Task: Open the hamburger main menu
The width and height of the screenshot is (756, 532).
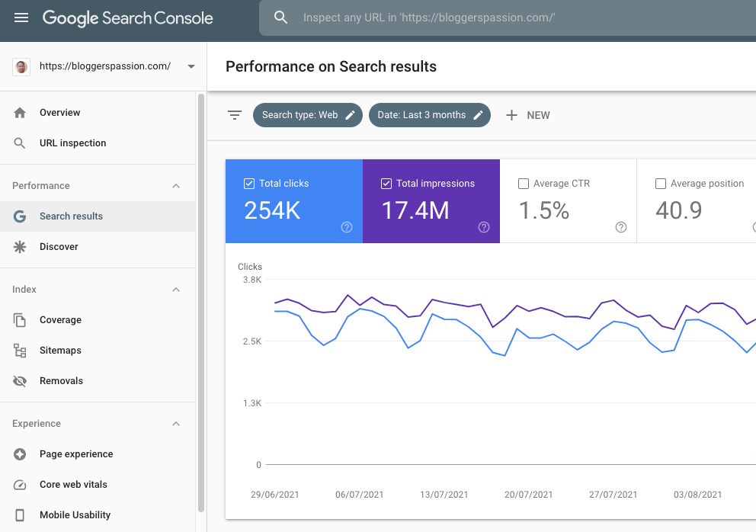Action: (21, 18)
